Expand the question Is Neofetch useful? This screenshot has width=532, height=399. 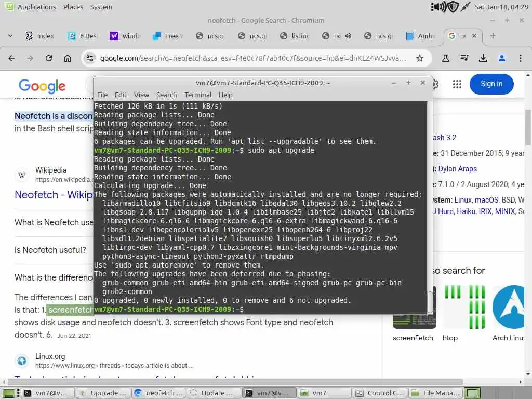(x=50, y=250)
